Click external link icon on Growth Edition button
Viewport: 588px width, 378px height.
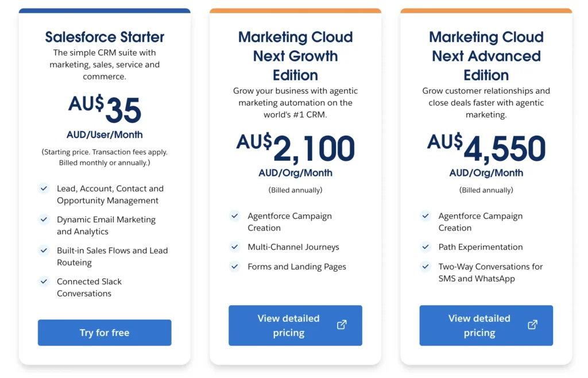pos(342,325)
